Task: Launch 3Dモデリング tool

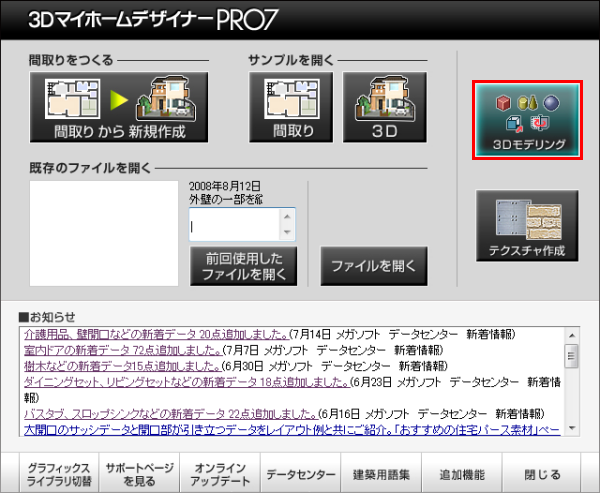Action: 527,121
